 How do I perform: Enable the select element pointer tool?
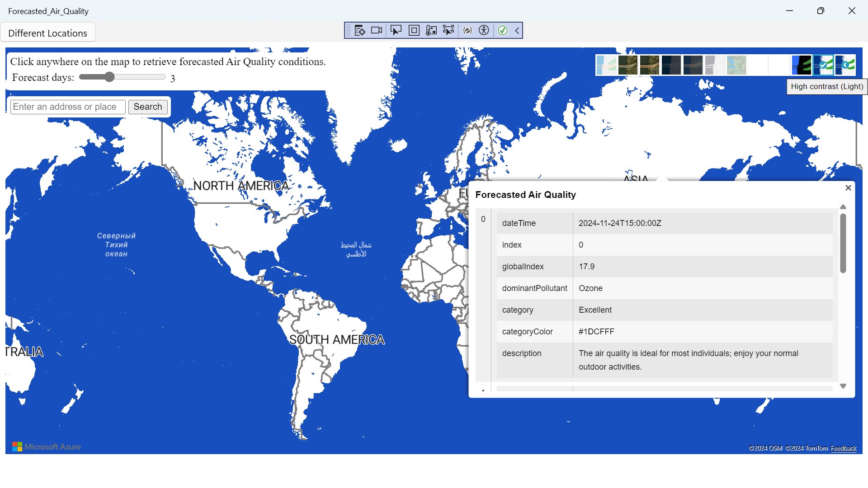(x=396, y=30)
